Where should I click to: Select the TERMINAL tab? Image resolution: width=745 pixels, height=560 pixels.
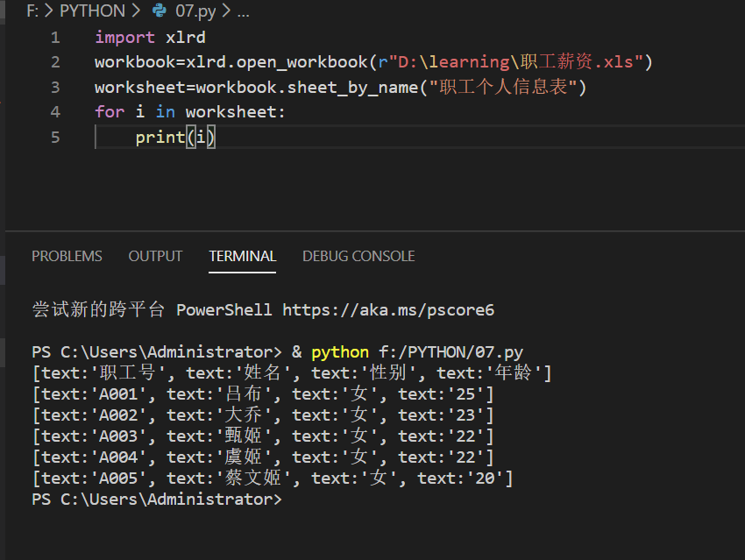tap(242, 256)
